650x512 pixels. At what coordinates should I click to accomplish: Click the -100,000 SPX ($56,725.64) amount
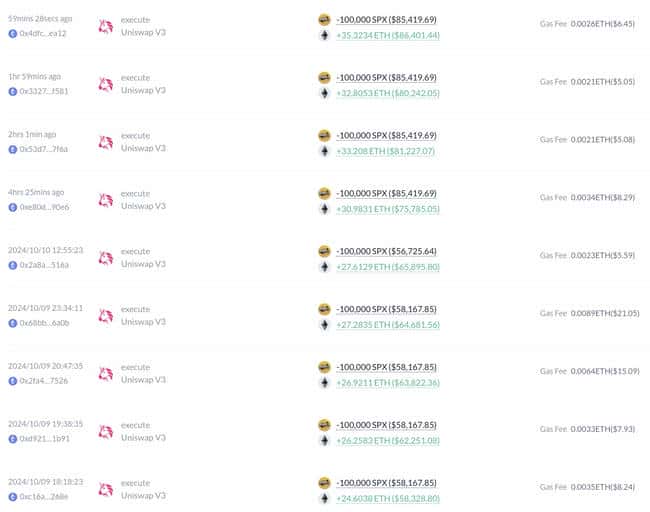(386, 251)
